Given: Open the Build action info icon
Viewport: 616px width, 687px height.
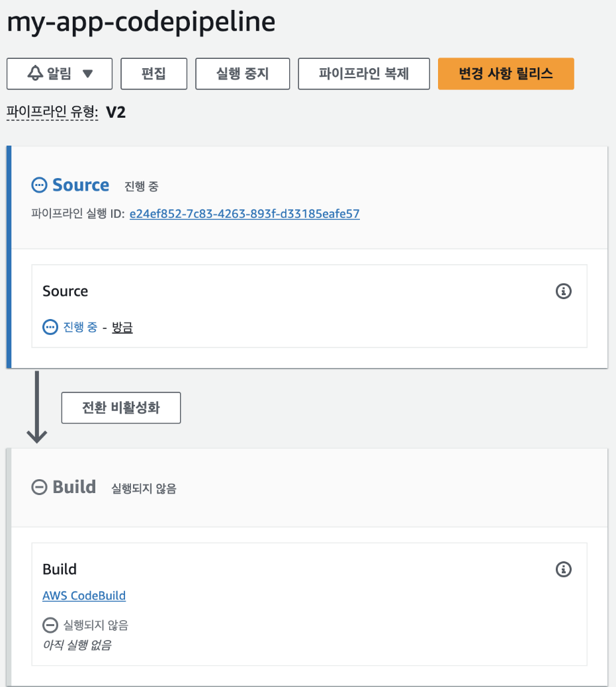Looking at the screenshot, I should click(564, 569).
